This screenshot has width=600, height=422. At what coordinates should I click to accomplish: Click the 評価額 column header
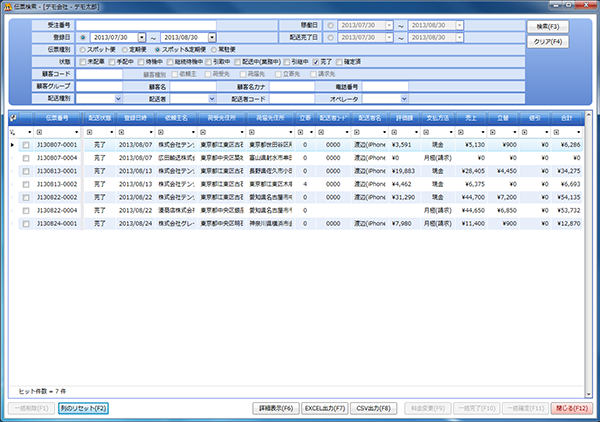click(406, 118)
